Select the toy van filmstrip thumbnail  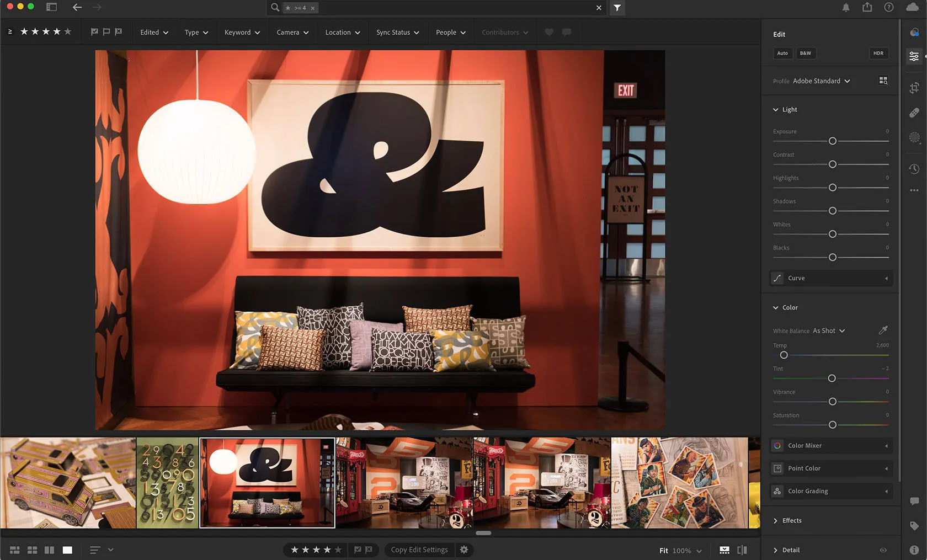[68, 483]
